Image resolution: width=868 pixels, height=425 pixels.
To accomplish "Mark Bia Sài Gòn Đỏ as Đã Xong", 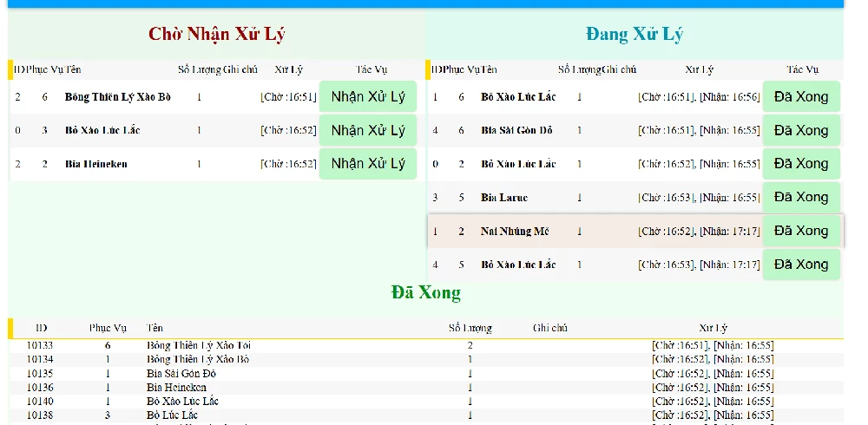I will [801, 130].
